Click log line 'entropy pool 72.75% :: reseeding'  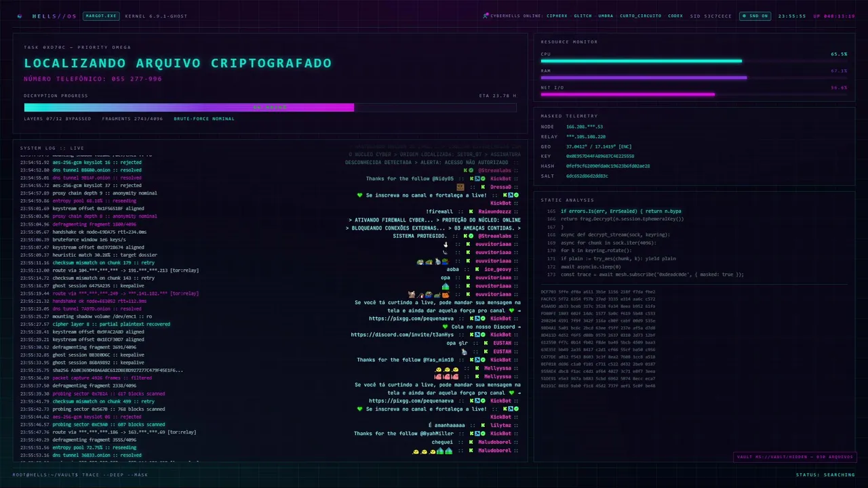(96, 447)
